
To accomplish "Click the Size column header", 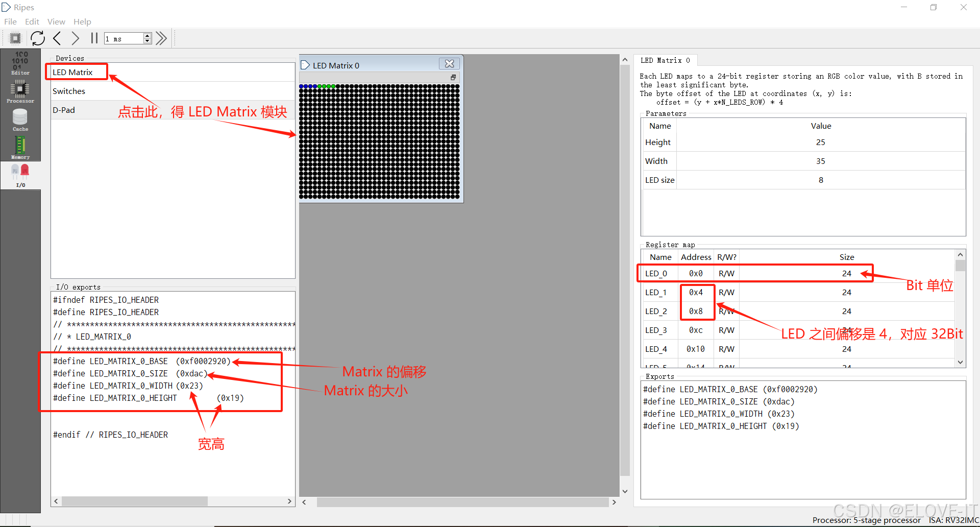I will [x=847, y=257].
